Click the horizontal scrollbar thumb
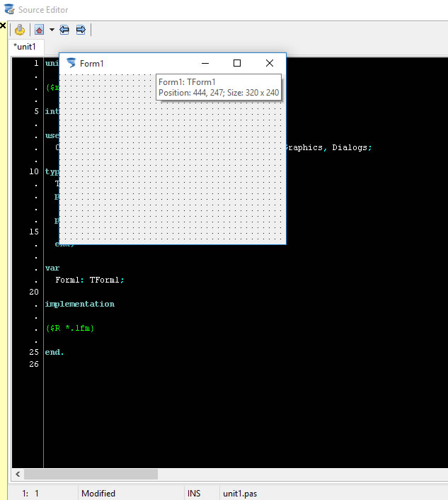The height and width of the screenshot is (500, 448). pos(91,474)
